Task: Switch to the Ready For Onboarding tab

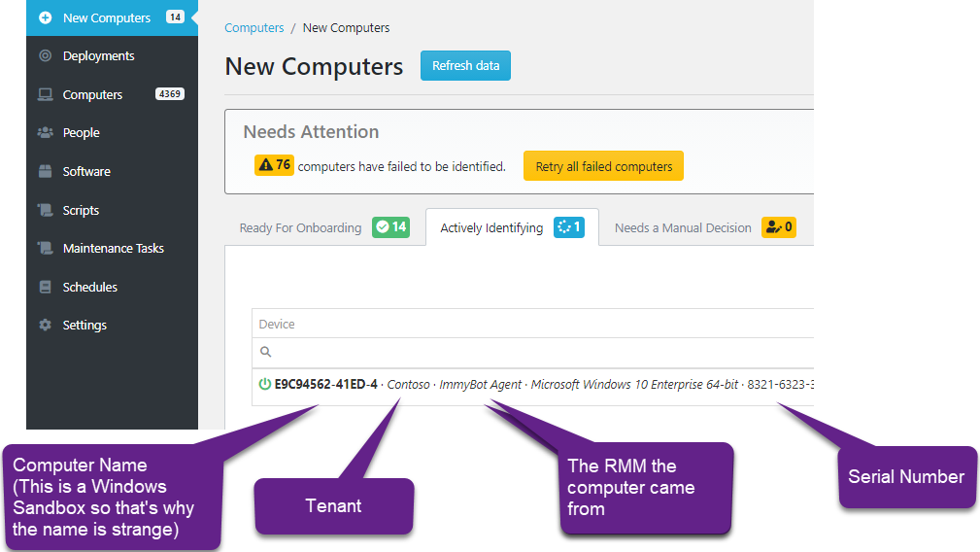Action: [300, 228]
